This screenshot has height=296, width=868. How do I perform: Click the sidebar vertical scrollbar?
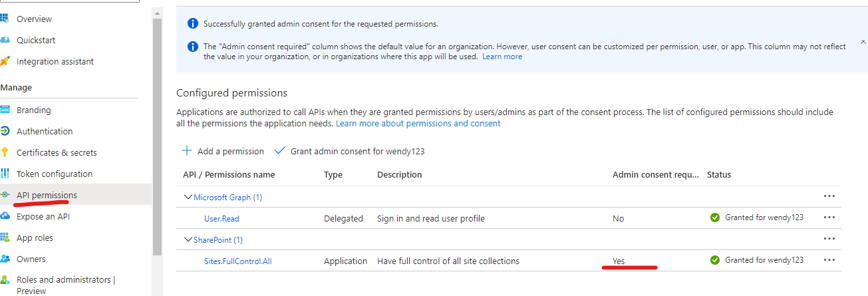click(x=157, y=133)
